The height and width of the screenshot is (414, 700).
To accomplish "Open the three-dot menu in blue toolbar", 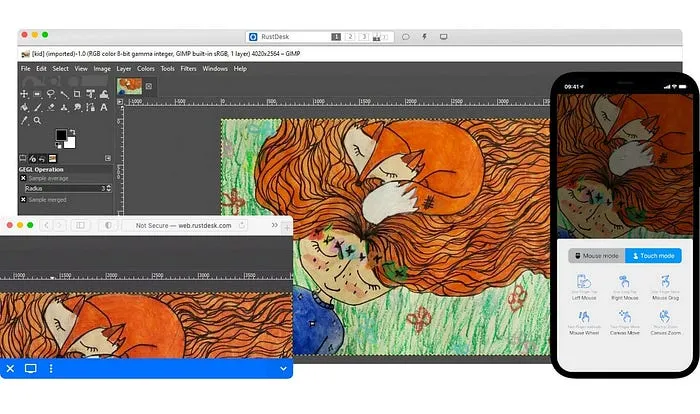I will 51,368.
